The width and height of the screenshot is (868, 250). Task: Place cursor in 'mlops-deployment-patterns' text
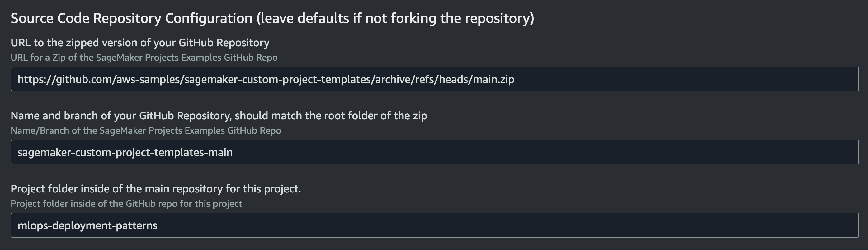pos(87,225)
